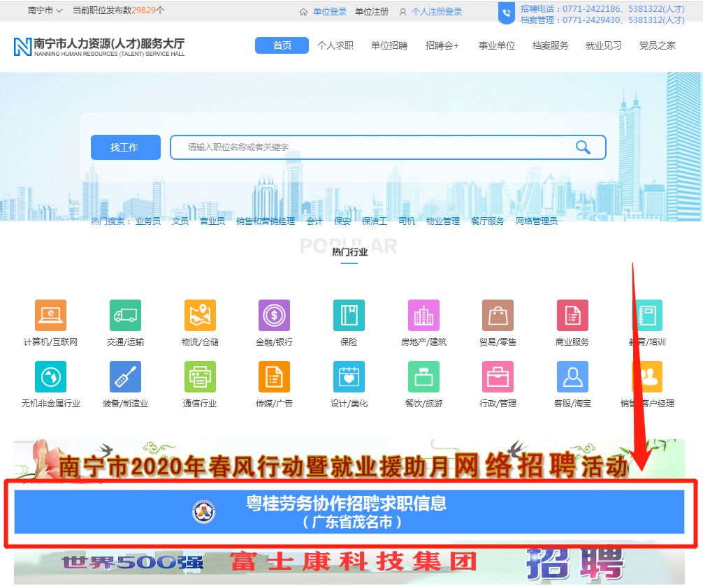Open the 金融/银行 dollar icon

tap(274, 316)
